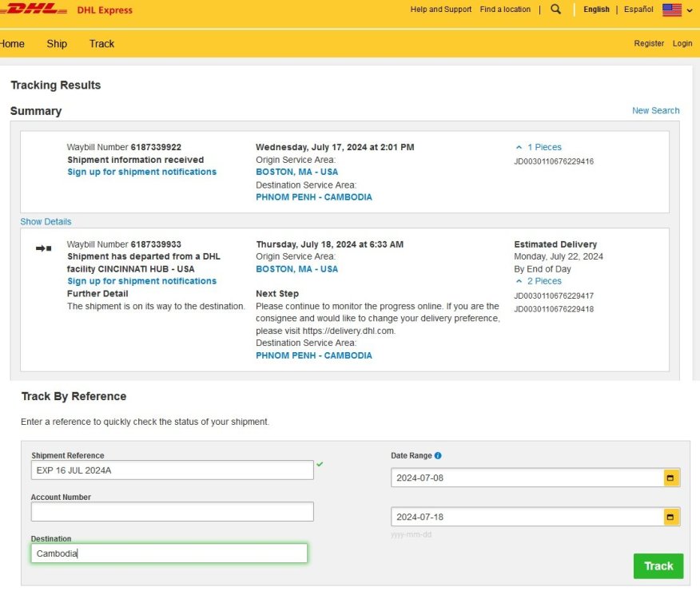Click the Shipment Reference input field
This screenshot has height=599, width=700.
point(173,470)
